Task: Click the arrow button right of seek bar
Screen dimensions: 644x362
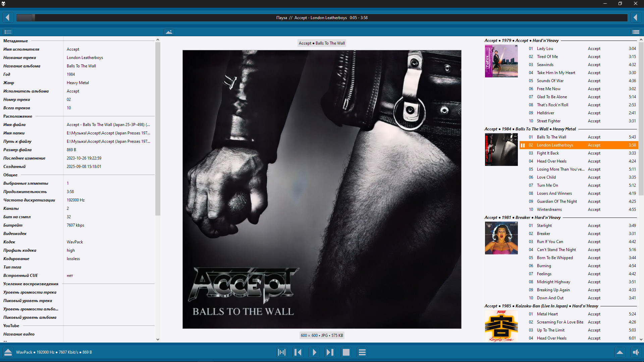Action: [635, 17]
